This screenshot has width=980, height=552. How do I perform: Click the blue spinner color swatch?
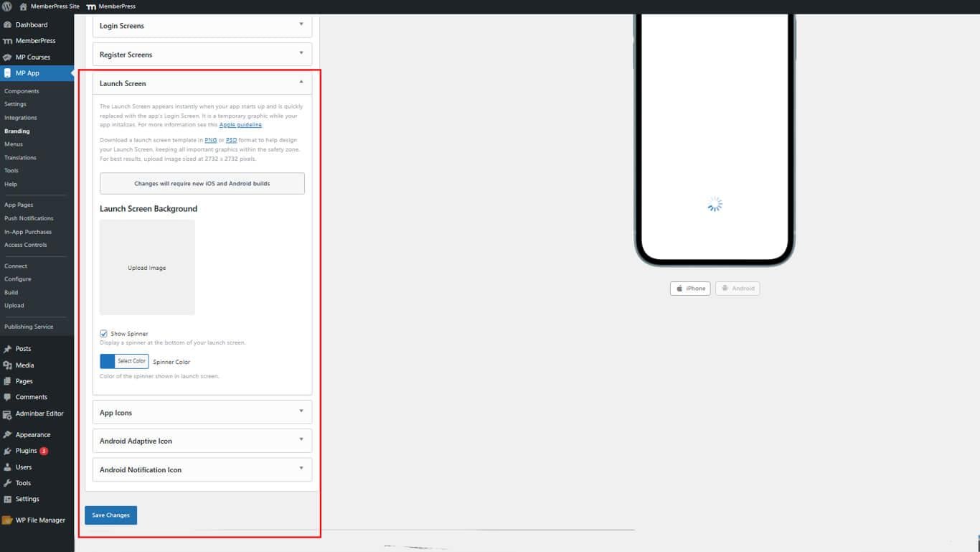click(108, 361)
